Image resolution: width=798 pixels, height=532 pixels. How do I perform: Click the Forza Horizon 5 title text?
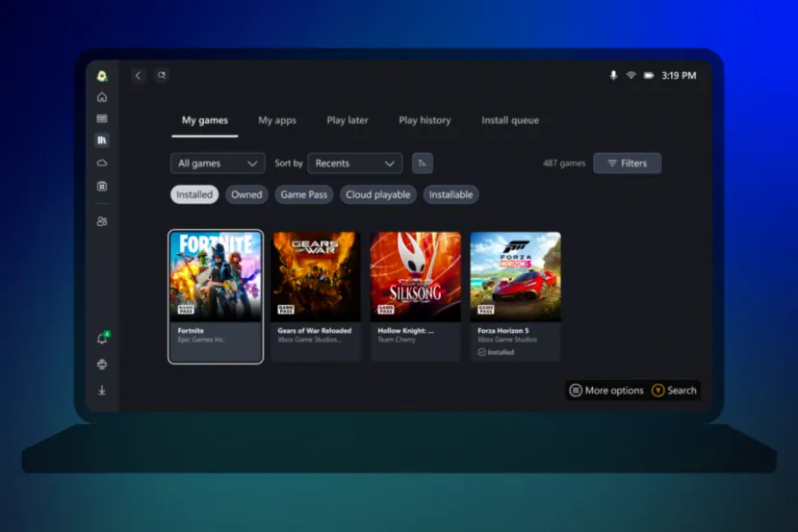[x=502, y=331]
